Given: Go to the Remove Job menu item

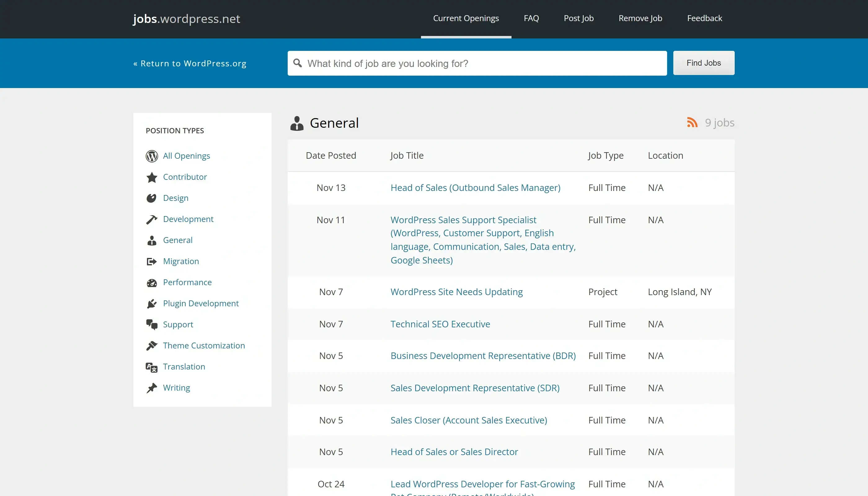Looking at the screenshot, I should [640, 18].
